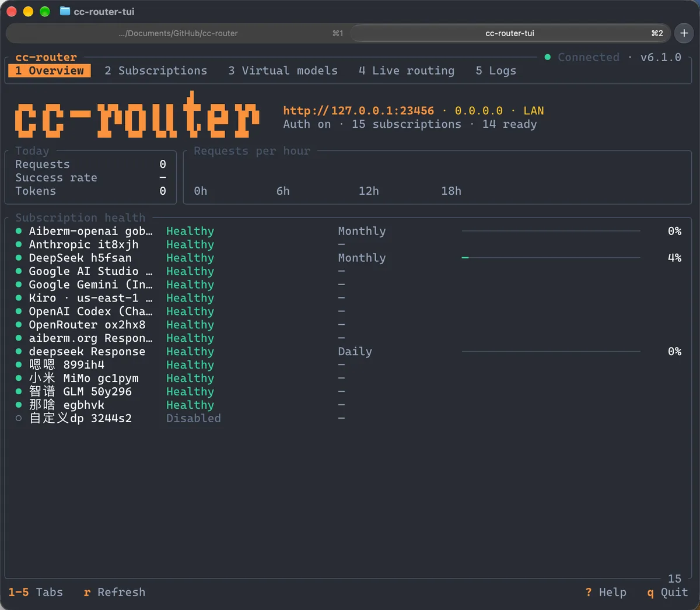
Task: Click the hollow status dot of 自定义dp
Action: coord(19,419)
